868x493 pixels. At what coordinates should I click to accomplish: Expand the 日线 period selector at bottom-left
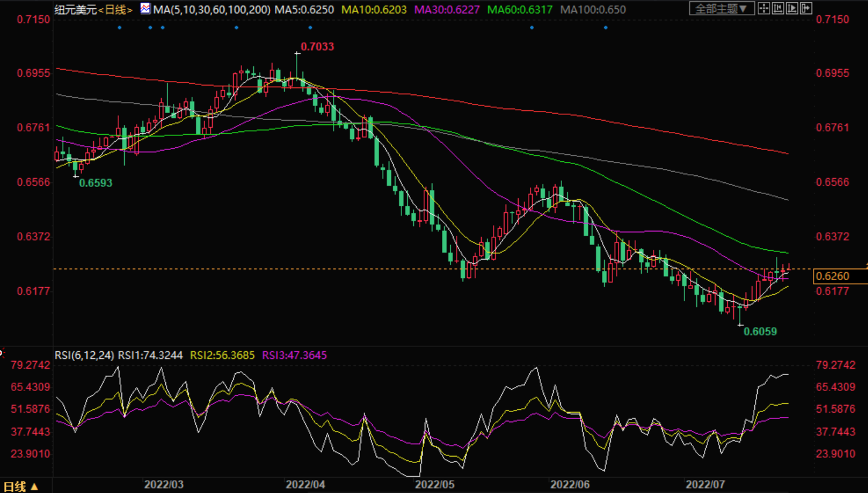[21, 487]
